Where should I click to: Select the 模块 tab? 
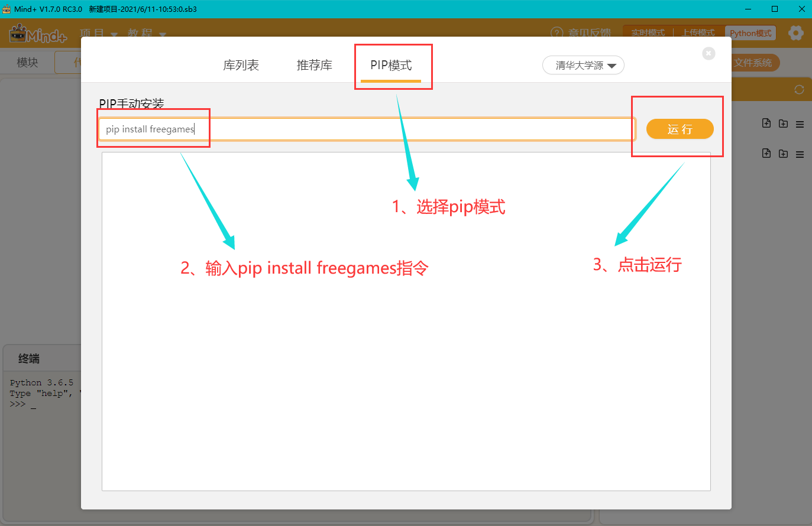(x=27, y=62)
